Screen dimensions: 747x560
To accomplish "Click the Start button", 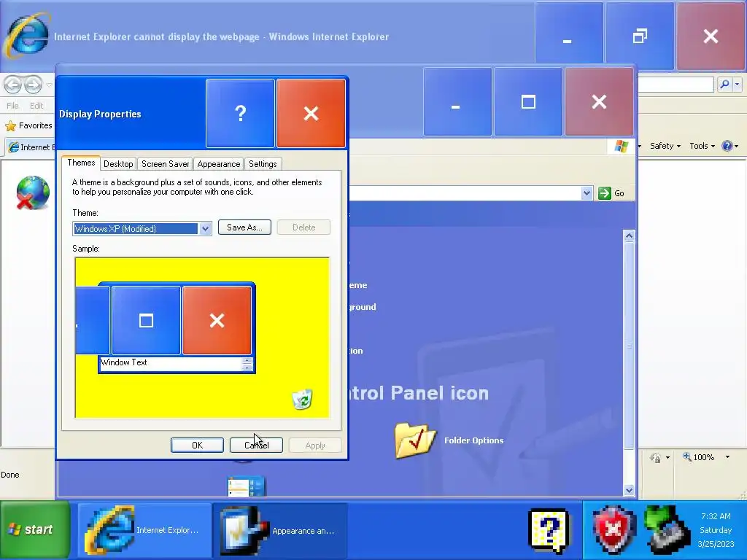I will click(x=35, y=529).
